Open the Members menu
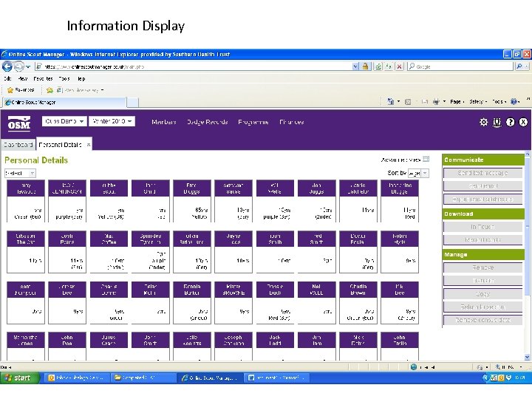This screenshot has height=399, width=532. (x=164, y=122)
